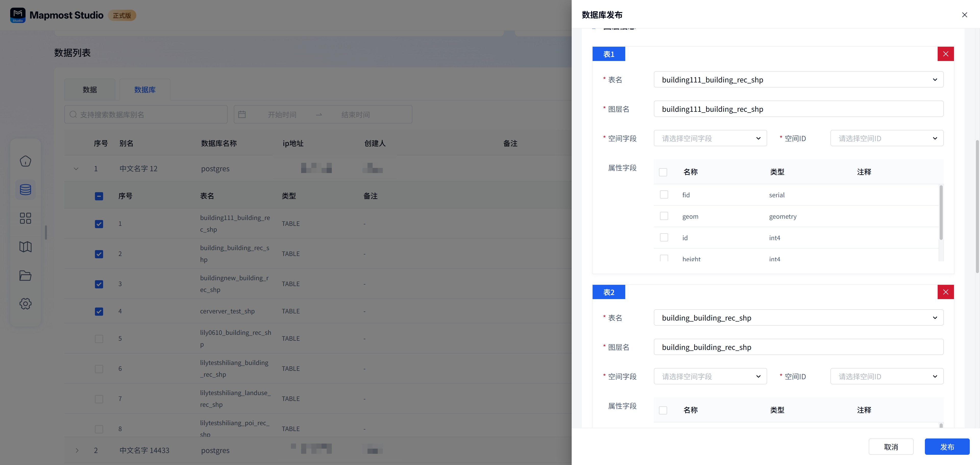Switch to the 数据库 tab
Viewport: 980px width, 465px height.
click(144, 89)
